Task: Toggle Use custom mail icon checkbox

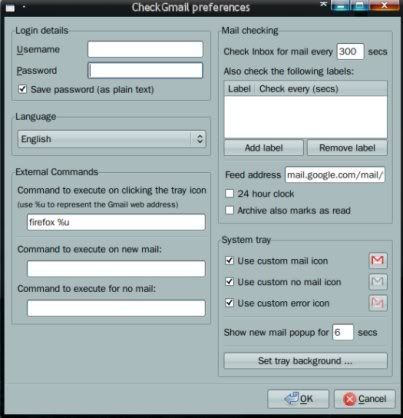Action: point(229,260)
